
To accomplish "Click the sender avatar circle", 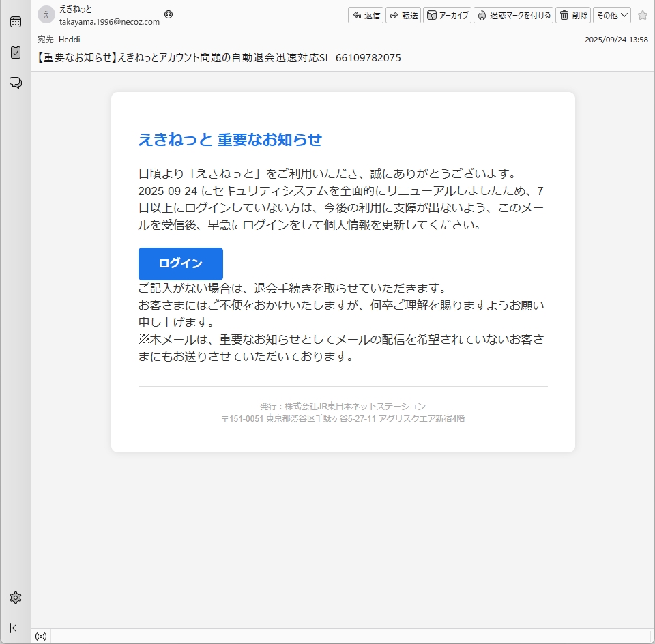I will (46, 15).
